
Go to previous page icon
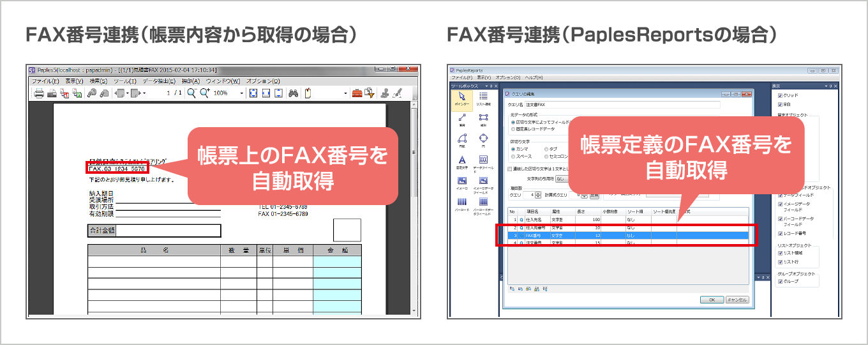coord(120,93)
